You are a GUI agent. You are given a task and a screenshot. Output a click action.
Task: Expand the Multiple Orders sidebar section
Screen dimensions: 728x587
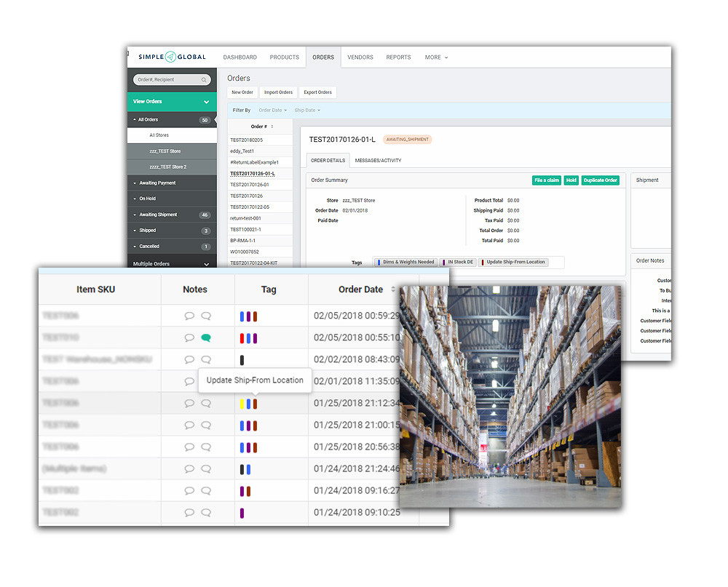[172, 263]
